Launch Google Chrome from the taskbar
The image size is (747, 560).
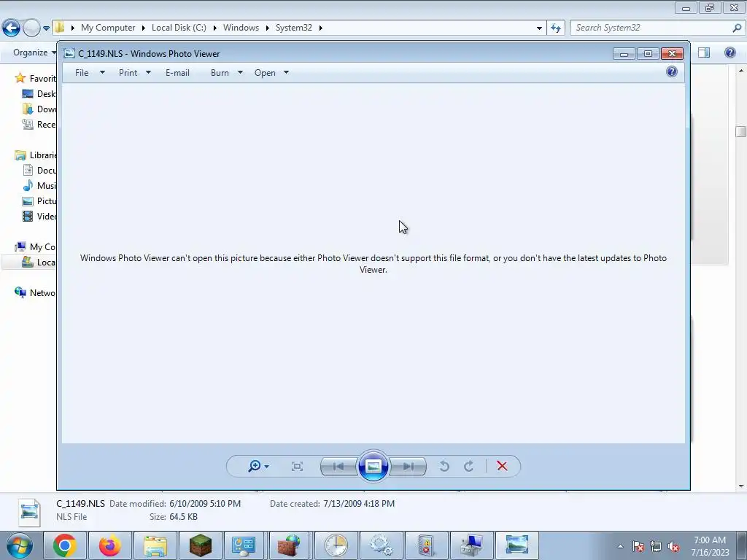64,545
